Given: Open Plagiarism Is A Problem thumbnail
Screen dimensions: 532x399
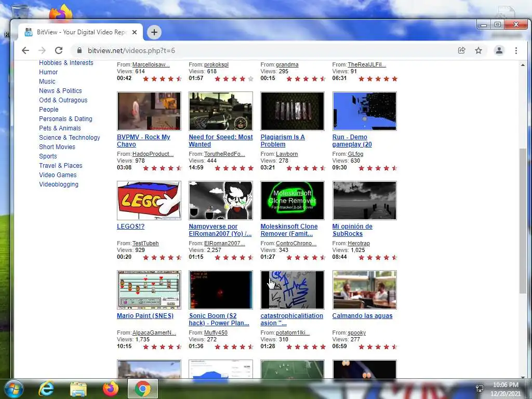Looking at the screenshot, I should tap(292, 111).
